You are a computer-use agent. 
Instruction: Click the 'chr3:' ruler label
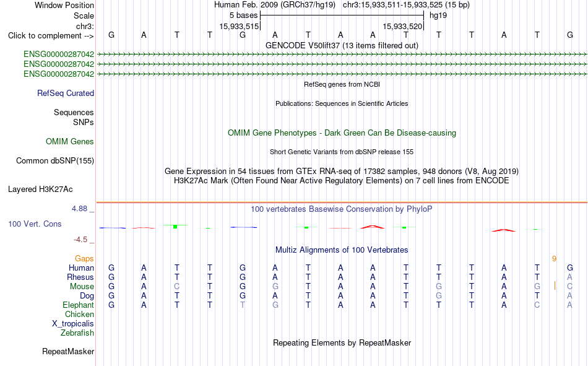click(x=85, y=26)
